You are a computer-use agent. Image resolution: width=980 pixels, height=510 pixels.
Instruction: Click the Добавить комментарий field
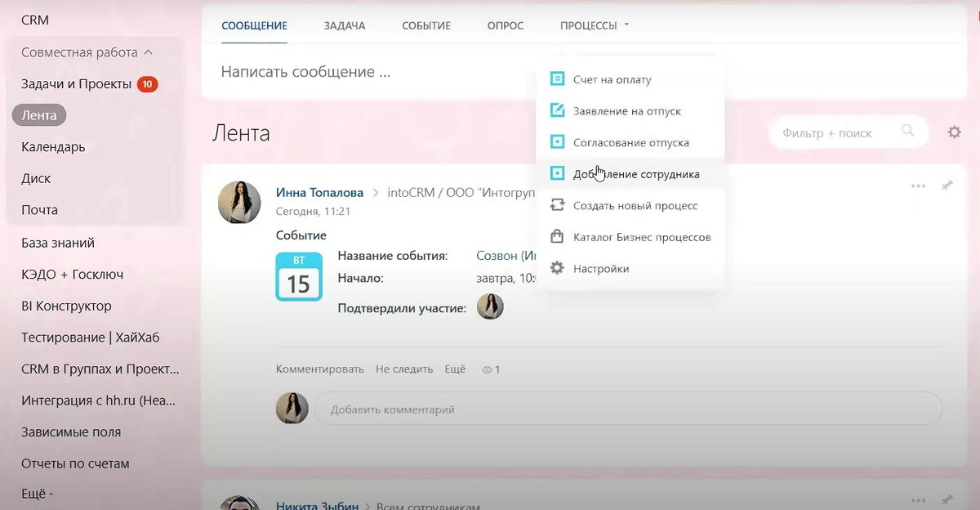point(628,409)
